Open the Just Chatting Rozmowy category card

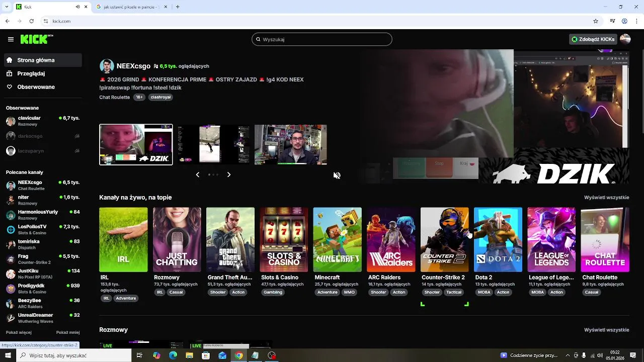177,240
